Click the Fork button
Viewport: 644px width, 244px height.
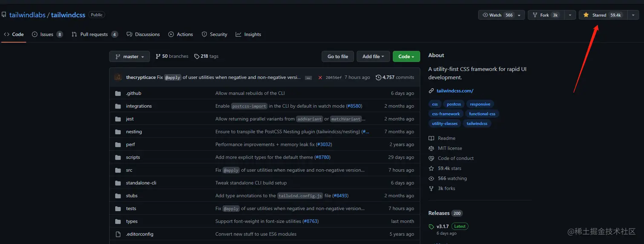pyautogui.click(x=546, y=15)
